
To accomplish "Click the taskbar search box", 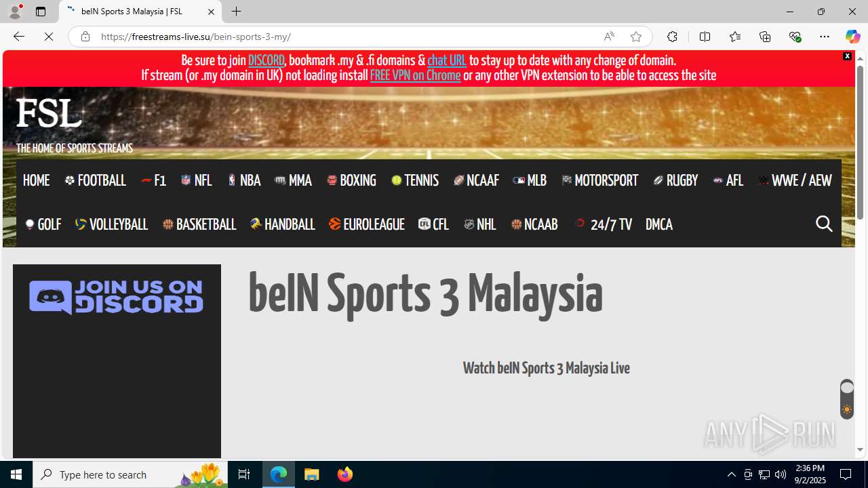I will pos(130,474).
